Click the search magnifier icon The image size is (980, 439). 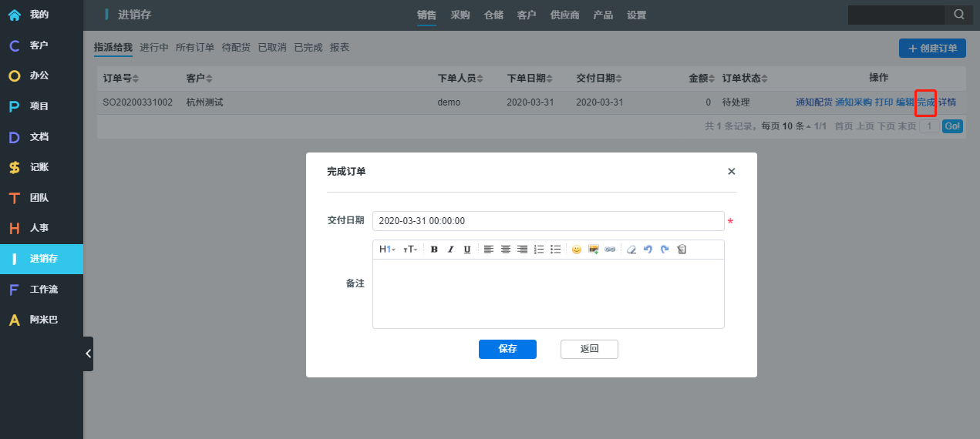pyautogui.click(x=958, y=15)
